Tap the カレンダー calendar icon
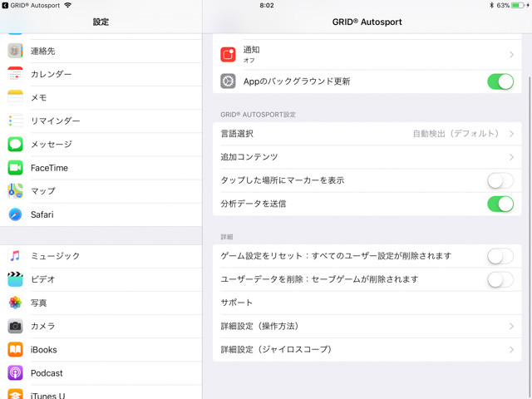The width and height of the screenshot is (532, 399). (15, 74)
